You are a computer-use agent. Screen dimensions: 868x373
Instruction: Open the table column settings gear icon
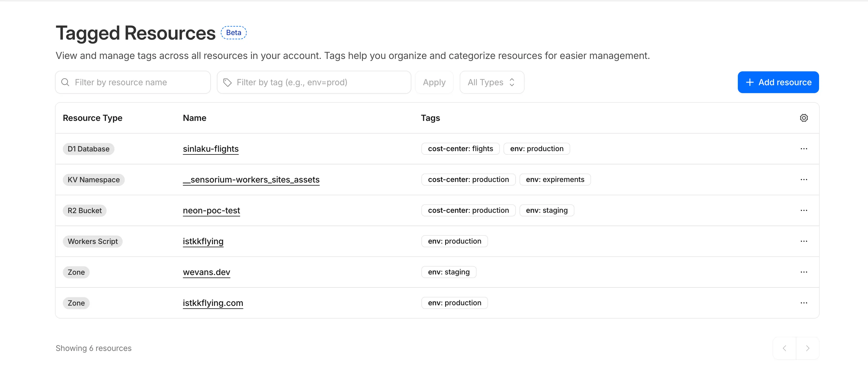click(x=804, y=118)
